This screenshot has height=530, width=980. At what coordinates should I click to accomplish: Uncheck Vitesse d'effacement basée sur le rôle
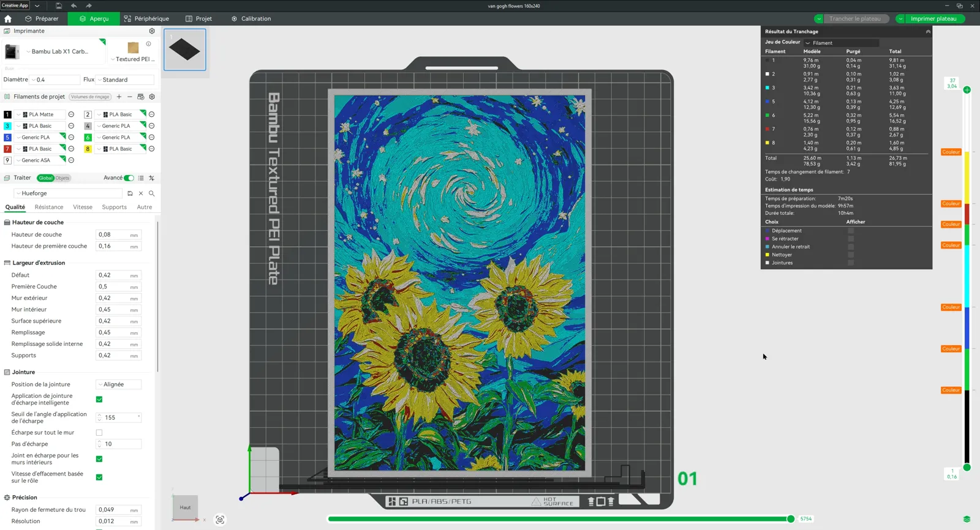click(x=99, y=477)
